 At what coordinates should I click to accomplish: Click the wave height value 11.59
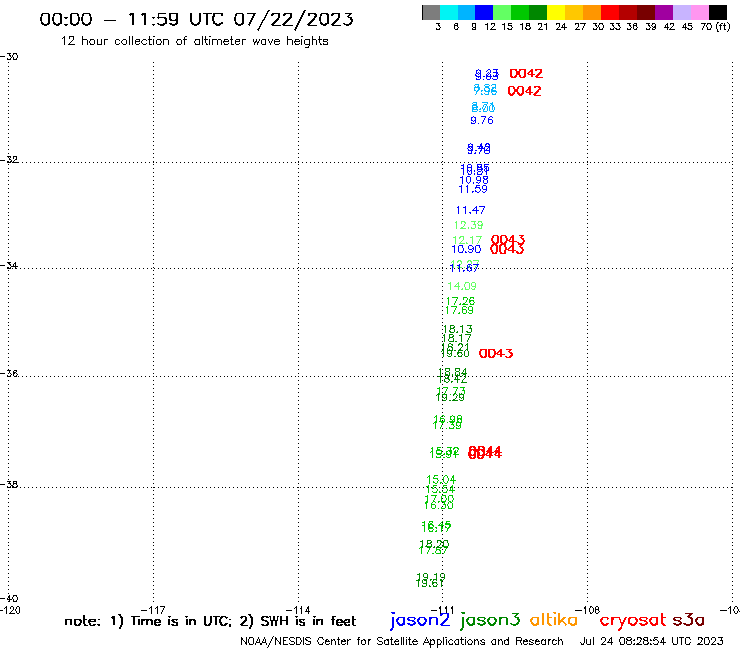473,189
